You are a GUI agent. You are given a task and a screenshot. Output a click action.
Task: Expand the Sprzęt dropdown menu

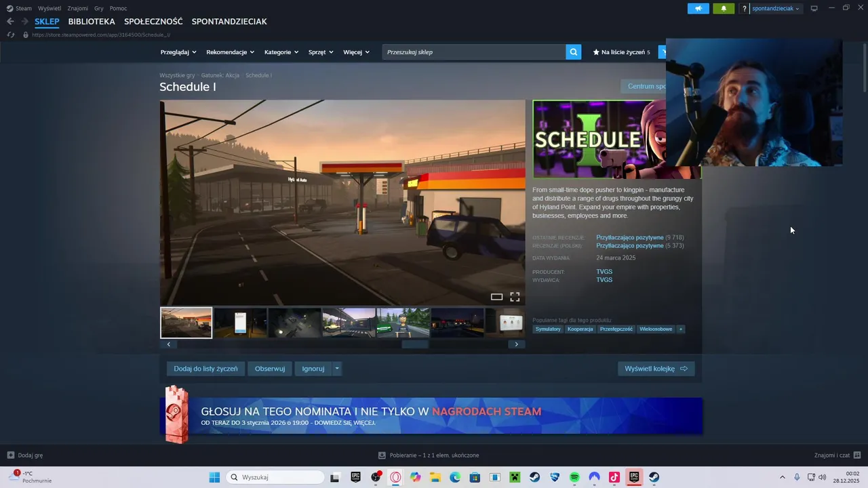click(321, 52)
